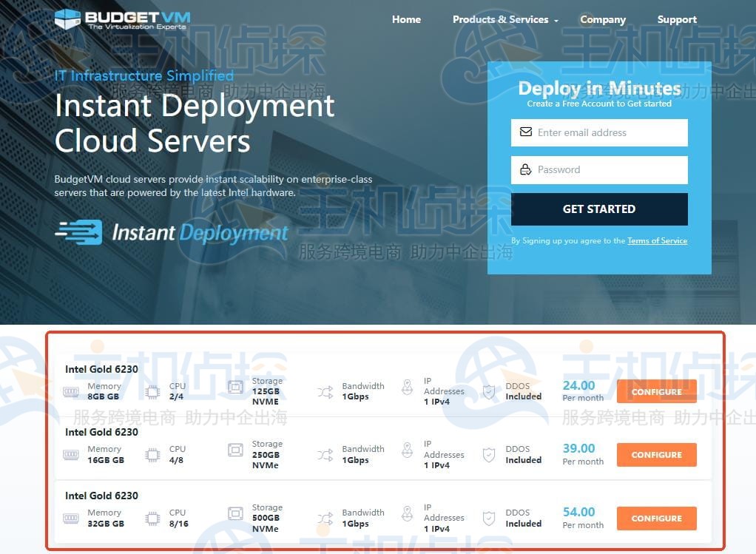Click the BudgetVM logo
Viewport: 756px width, 554px height.
click(123, 19)
